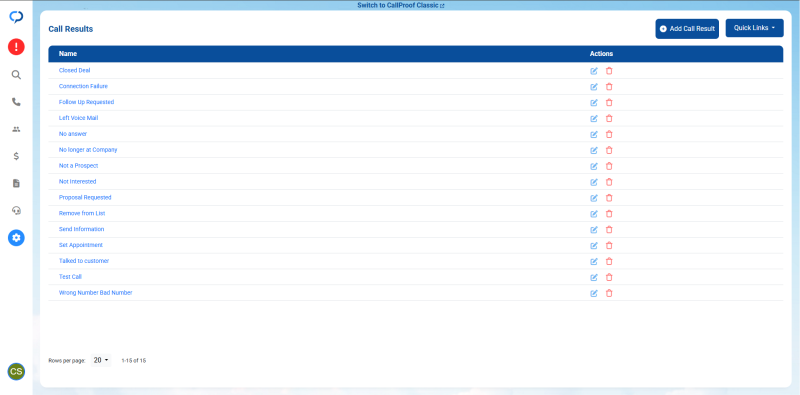Edit the Follow Up Requested result
This screenshot has width=800, height=395.
click(594, 103)
